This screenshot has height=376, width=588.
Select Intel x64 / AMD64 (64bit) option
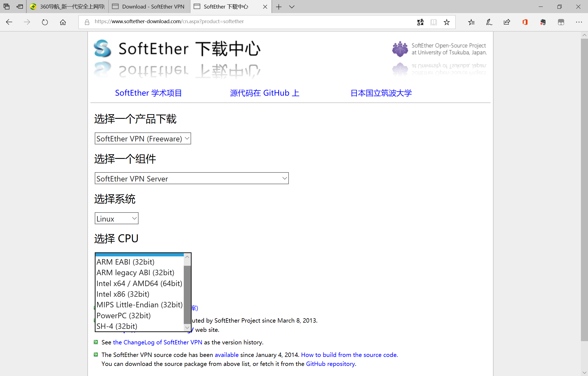[140, 283]
